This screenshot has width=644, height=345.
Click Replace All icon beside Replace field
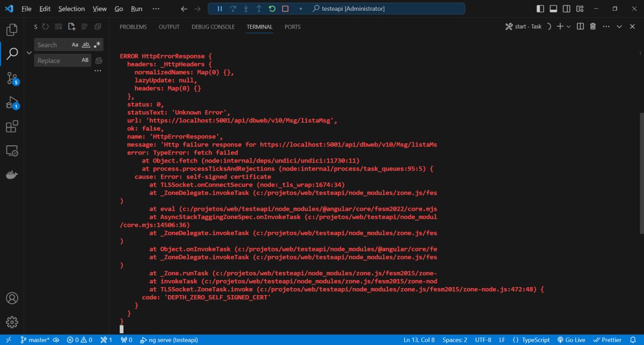[98, 61]
